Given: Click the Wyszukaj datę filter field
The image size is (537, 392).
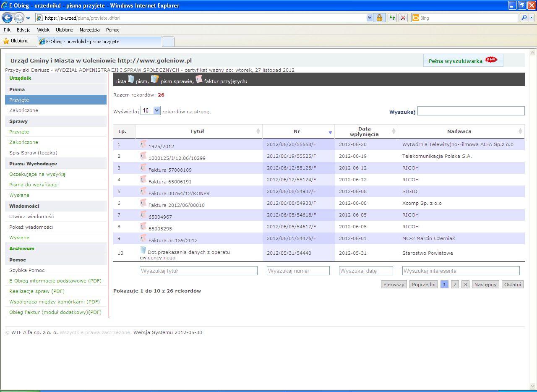Looking at the screenshot, I should click(x=366, y=271).
